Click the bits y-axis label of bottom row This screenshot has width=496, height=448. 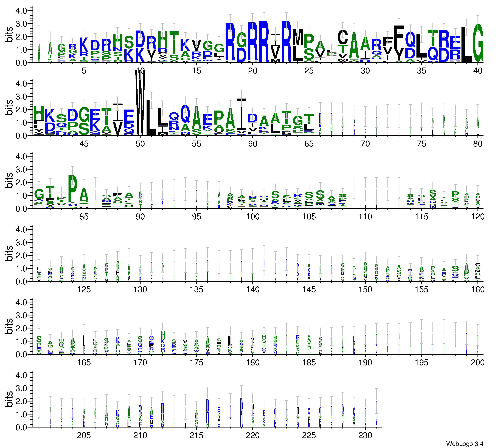(9, 399)
